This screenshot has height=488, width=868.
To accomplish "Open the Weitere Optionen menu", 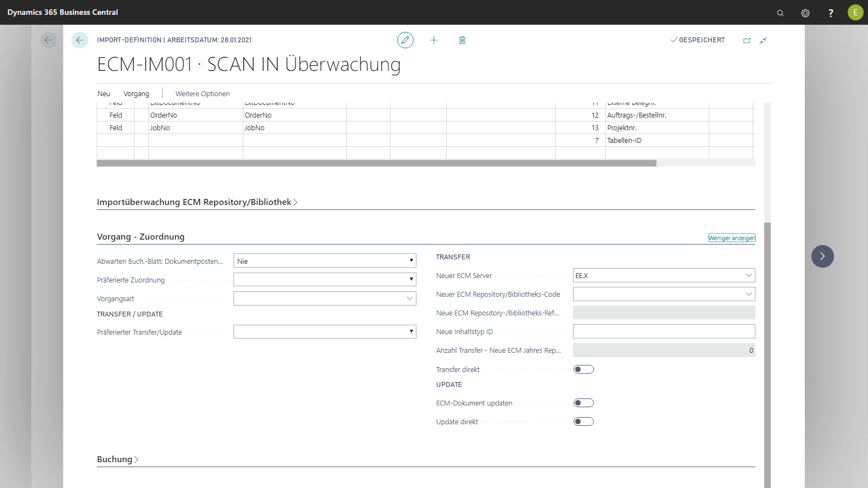I will (x=203, y=94).
